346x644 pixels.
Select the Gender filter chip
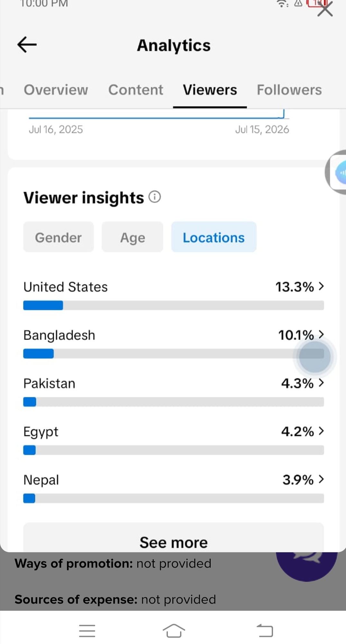click(59, 237)
